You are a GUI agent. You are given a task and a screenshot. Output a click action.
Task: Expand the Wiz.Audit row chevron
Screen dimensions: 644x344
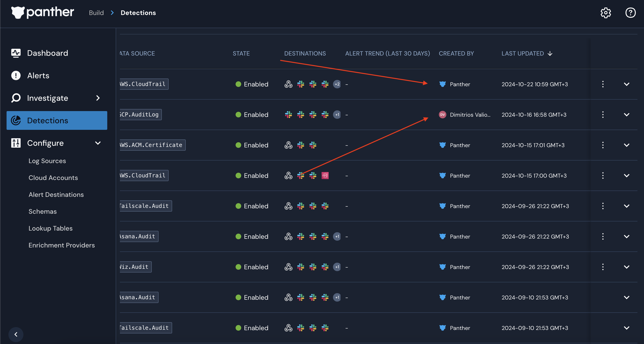click(x=626, y=267)
